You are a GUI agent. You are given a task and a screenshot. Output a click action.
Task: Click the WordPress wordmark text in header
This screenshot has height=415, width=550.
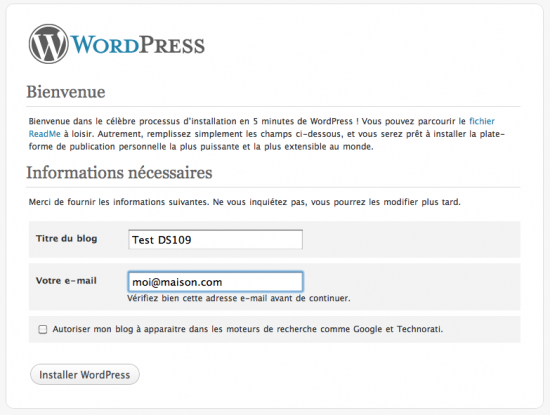coord(138,45)
